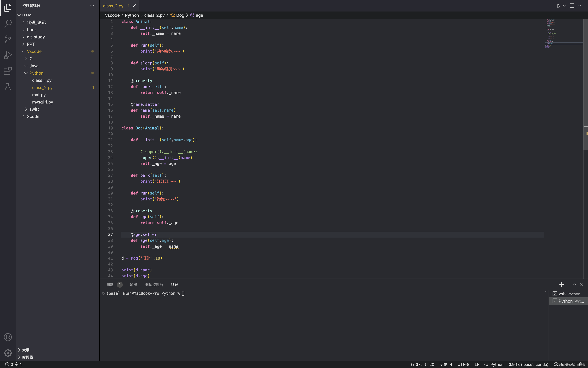Close the class_2.py editor tab
The image size is (588, 368).
pyautogui.click(x=134, y=6)
